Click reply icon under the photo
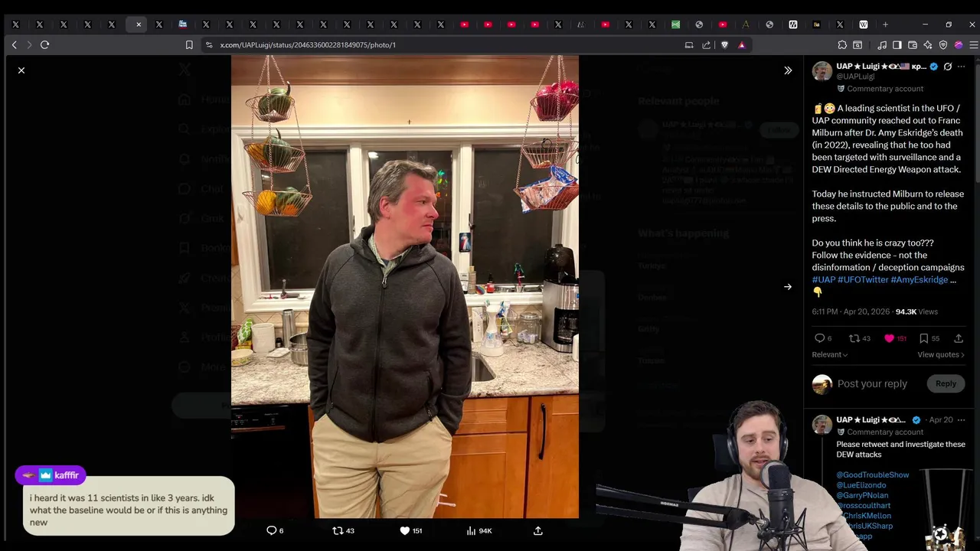The height and width of the screenshot is (551, 980). (x=271, y=530)
